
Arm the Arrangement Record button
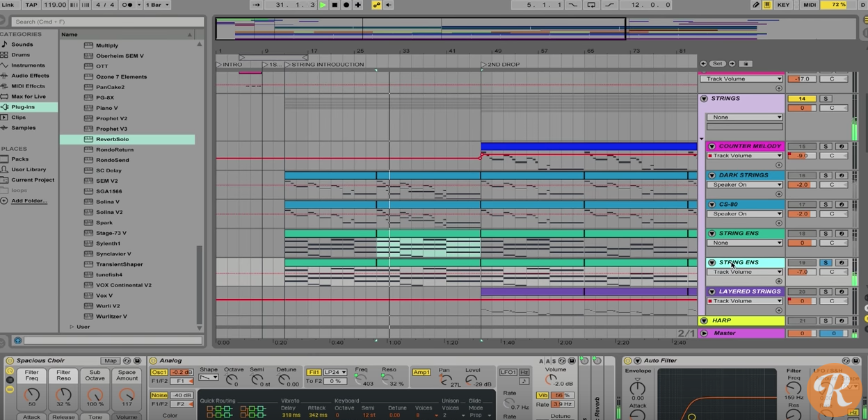coord(346,5)
